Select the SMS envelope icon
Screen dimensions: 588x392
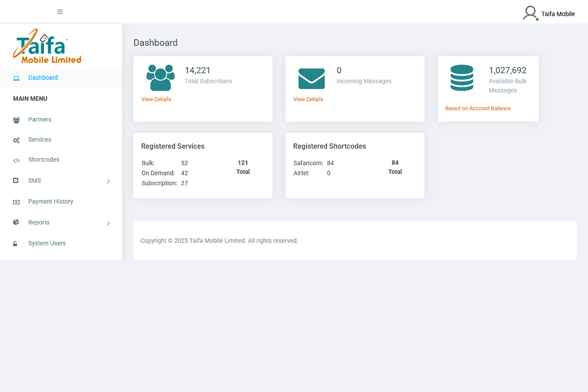point(17,180)
